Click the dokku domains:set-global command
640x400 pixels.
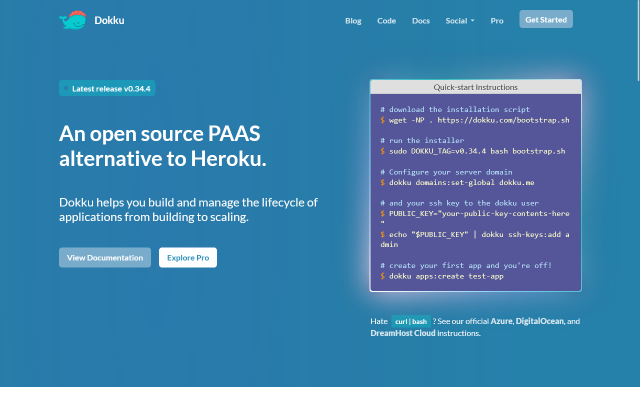pos(457,182)
